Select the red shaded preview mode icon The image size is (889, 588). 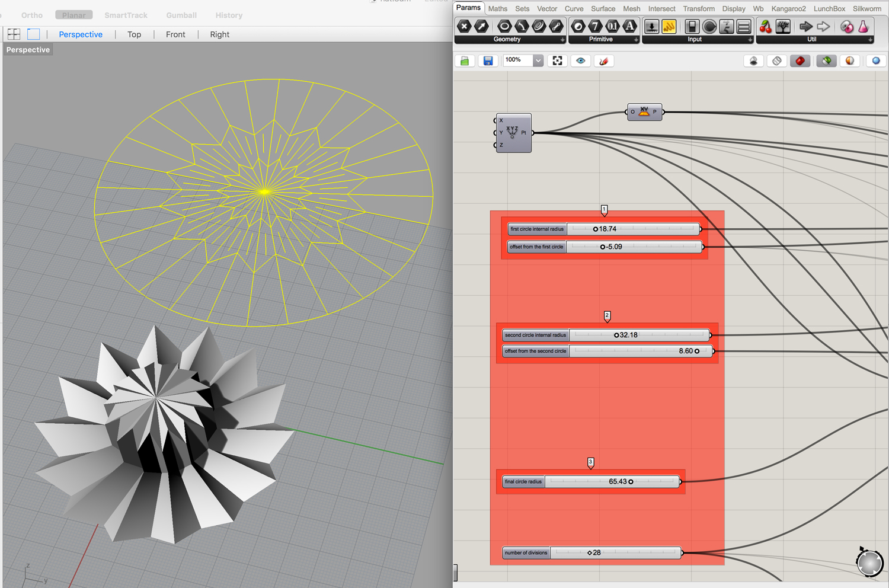coord(800,61)
